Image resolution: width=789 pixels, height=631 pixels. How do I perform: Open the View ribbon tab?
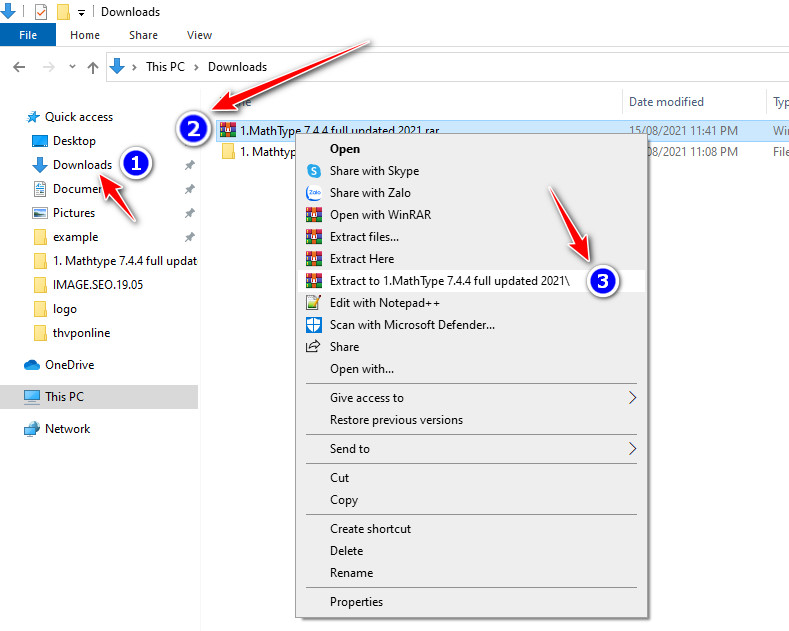[x=199, y=35]
